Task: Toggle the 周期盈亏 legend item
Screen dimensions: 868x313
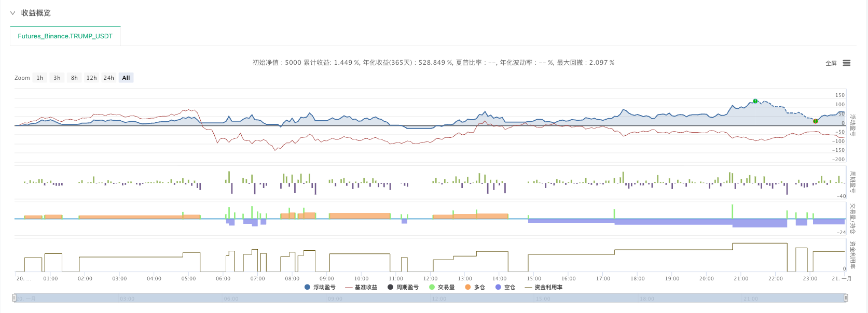Action: tap(403, 287)
